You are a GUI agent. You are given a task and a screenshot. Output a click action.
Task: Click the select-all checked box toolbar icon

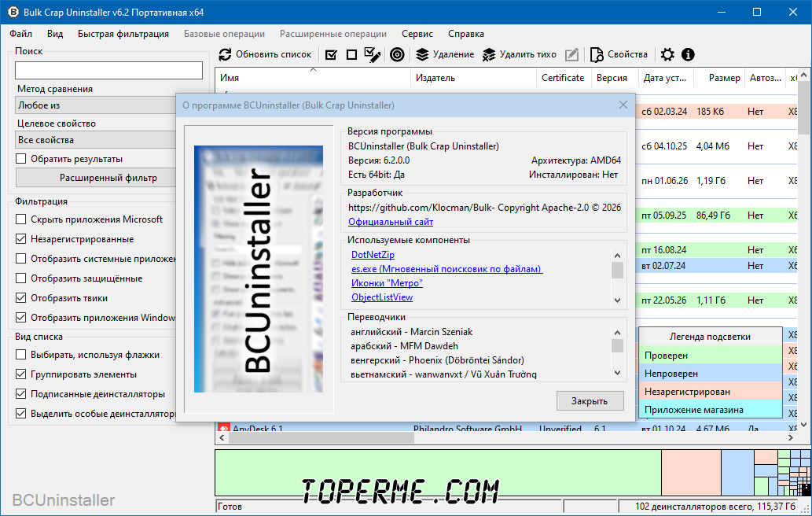point(331,54)
